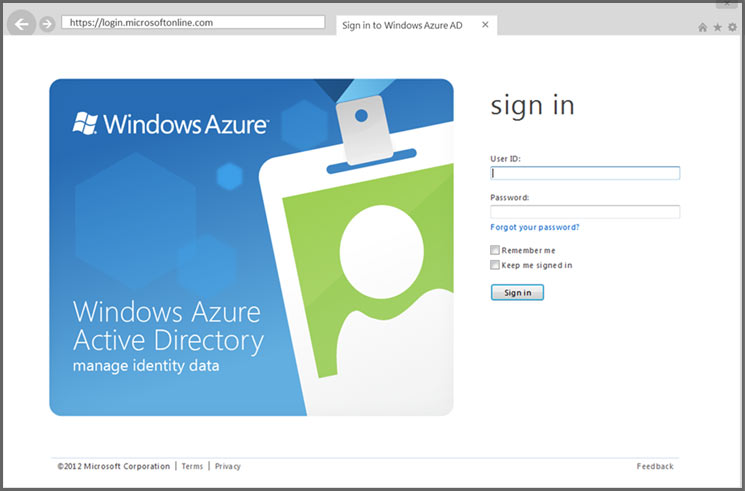Click the User ID input field
745x491 pixels.
[x=585, y=173]
